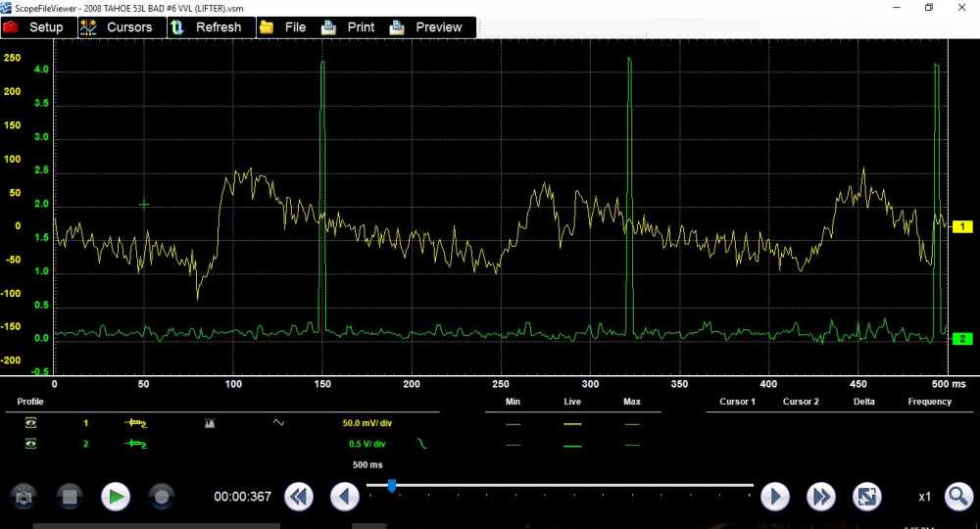Image resolution: width=980 pixels, height=529 pixels.
Task: Click the blue playback position slider handle
Action: pyautogui.click(x=391, y=485)
